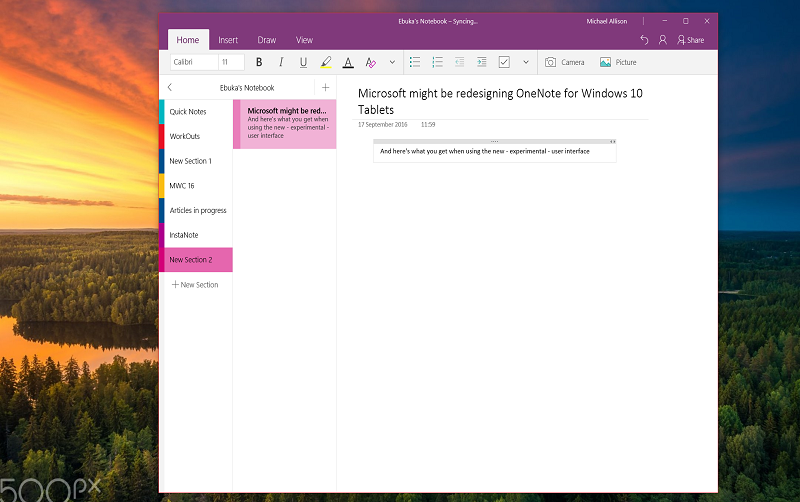Insert a bulleted list

pyautogui.click(x=415, y=62)
